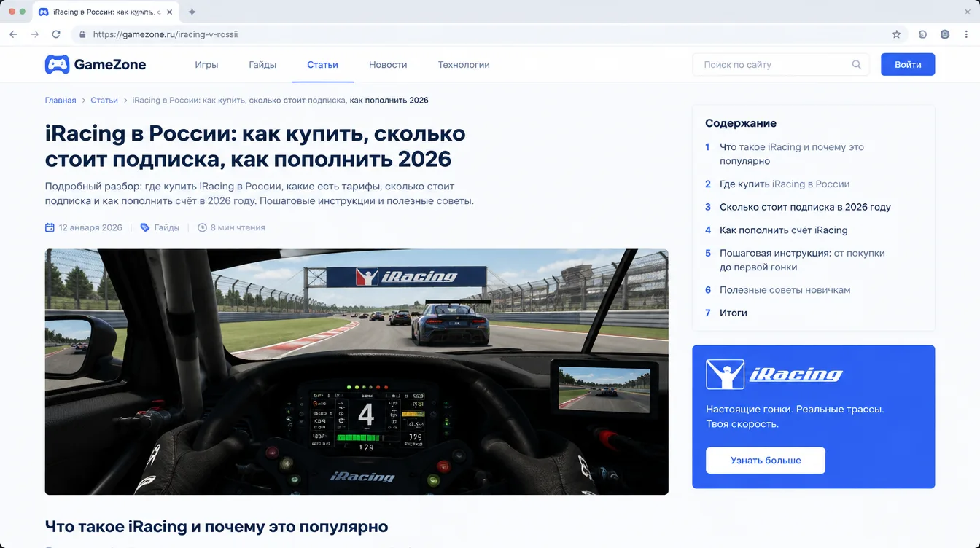Viewport: 980px width, 548px height.
Task: Select the iRacing в России browser tab
Action: 106,12
